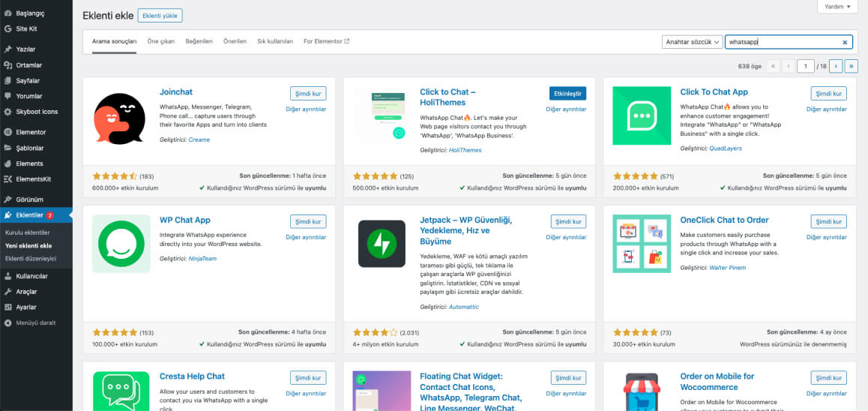Open Başlangıç dashboard icon in sidebar
The height and width of the screenshot is (411, 868).
point(7,13)
